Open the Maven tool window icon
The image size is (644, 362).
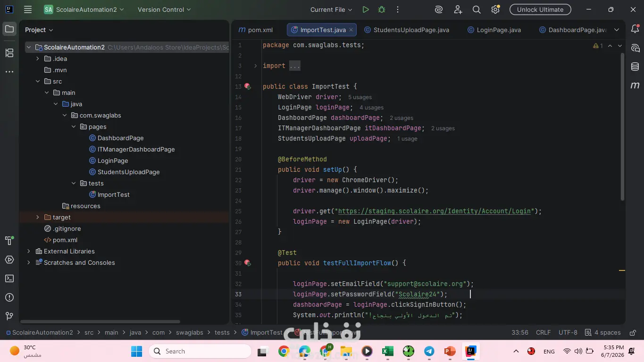635,85
